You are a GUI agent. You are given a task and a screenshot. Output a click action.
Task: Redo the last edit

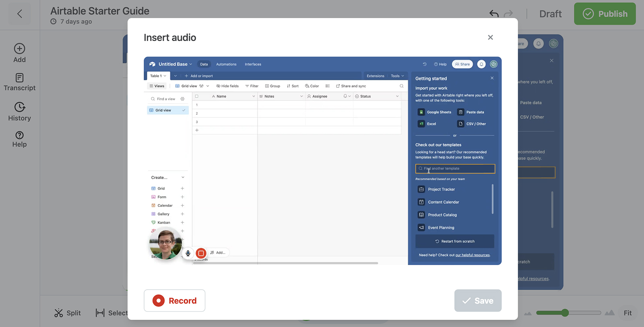coord(508,14)
